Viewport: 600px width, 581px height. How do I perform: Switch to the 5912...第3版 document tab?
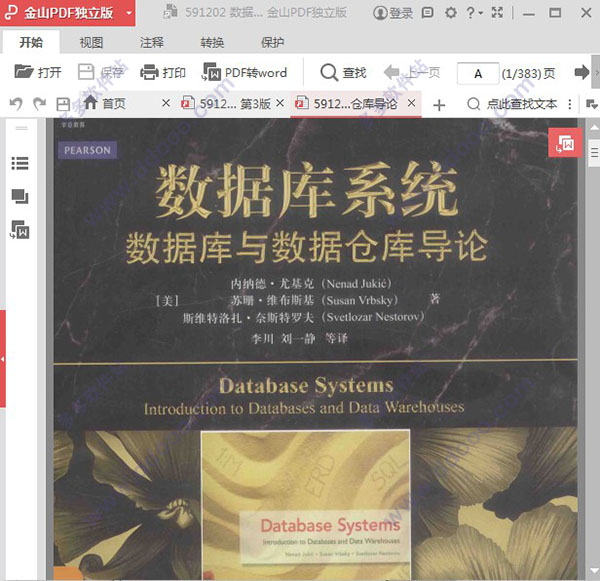point(226,103)
